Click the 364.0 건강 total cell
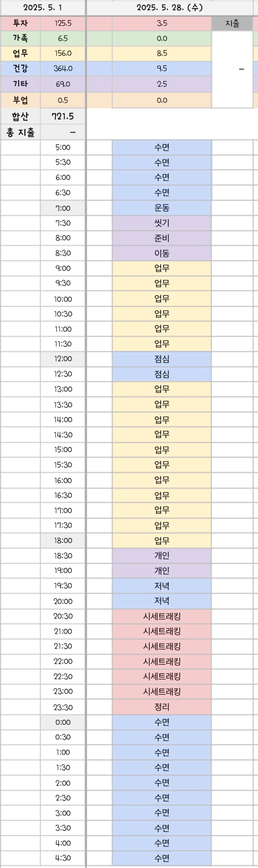Image resolution: width=258 pixels, height=868 pixels. tap(63, 68)
